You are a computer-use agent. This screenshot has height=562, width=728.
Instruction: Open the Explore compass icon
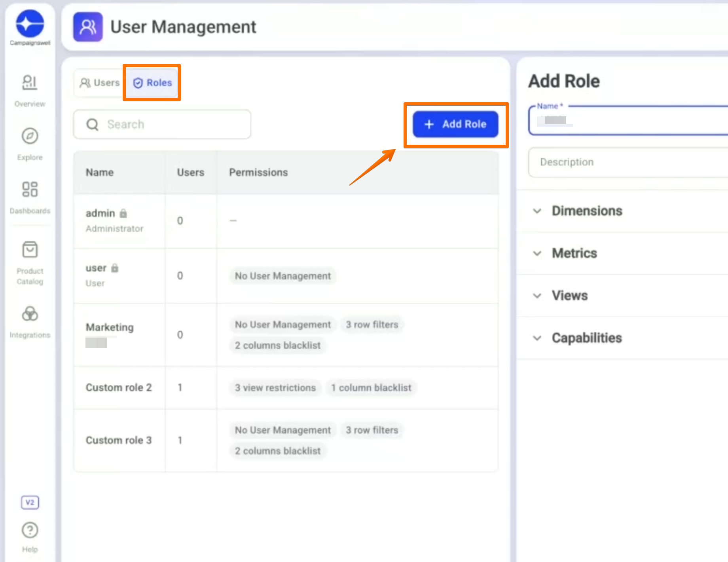pos(30,136)
